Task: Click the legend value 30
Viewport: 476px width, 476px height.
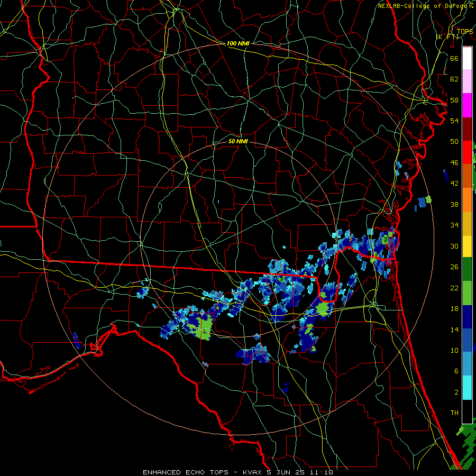Action: pyautogui.click(x=454, y=246)
